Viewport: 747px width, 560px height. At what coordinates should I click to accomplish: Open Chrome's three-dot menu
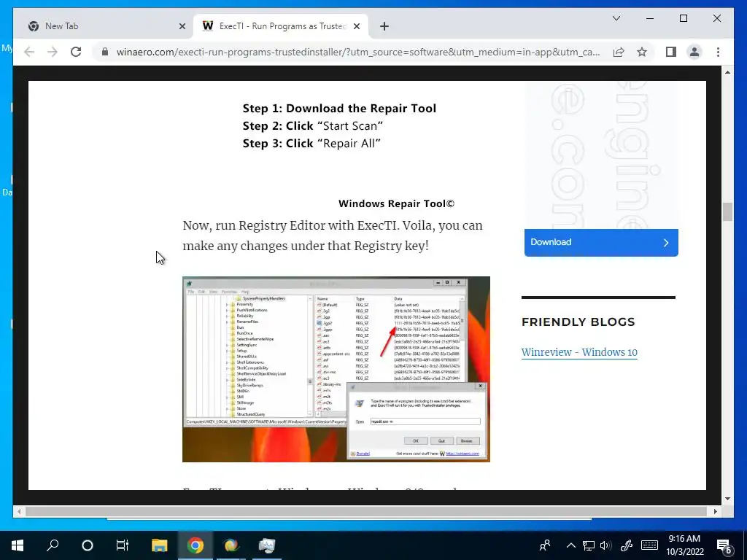tap(718, 52)
